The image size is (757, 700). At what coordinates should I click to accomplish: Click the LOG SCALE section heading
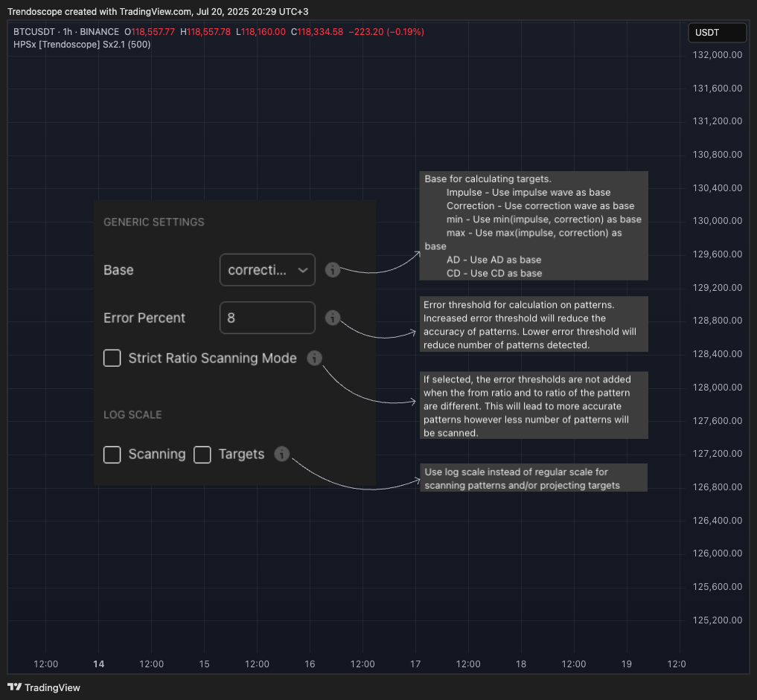(x=132, y=414)
